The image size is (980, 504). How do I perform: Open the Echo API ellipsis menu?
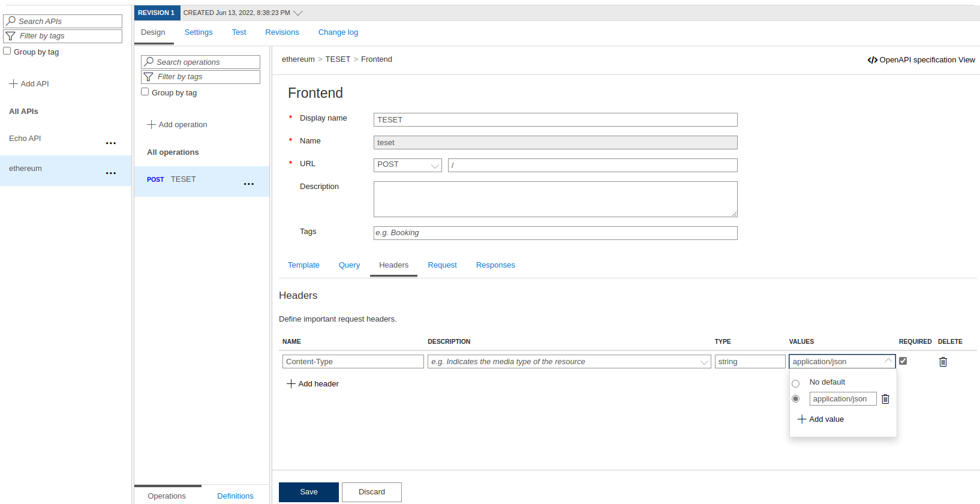[111, 143]
